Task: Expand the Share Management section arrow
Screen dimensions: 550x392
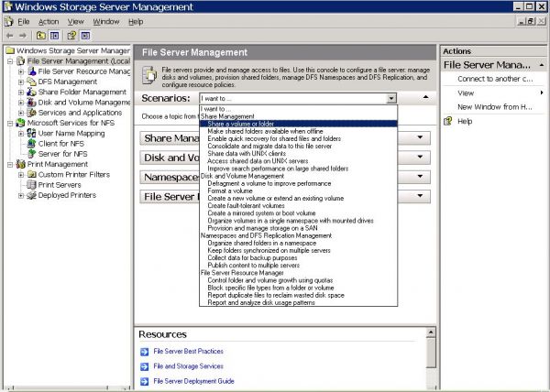Action: [x=420, y=137]
